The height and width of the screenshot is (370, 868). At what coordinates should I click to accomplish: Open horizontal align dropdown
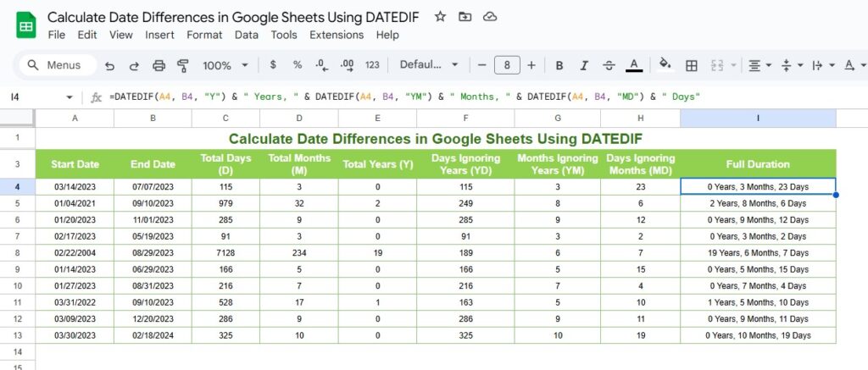(760, 65)
